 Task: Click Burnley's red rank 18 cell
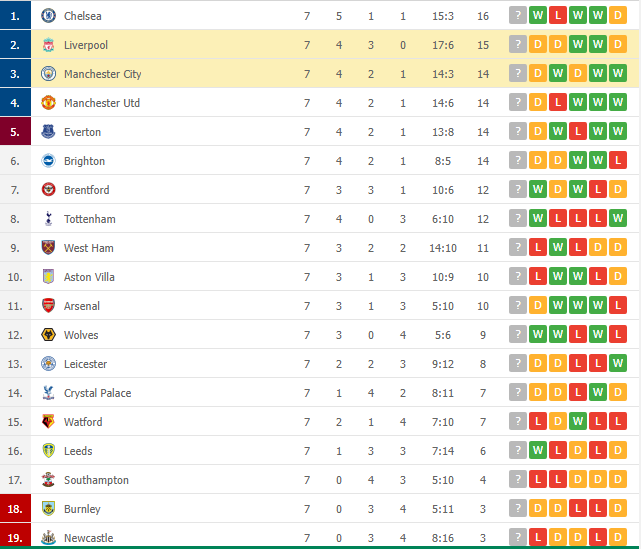coord(15,508)
